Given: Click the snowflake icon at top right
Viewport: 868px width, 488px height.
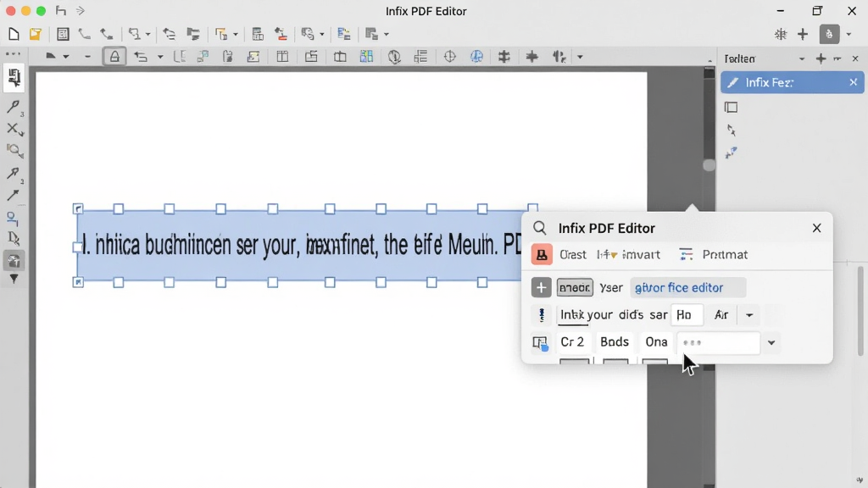Looking at the screenshot, I should coord(781,34).
